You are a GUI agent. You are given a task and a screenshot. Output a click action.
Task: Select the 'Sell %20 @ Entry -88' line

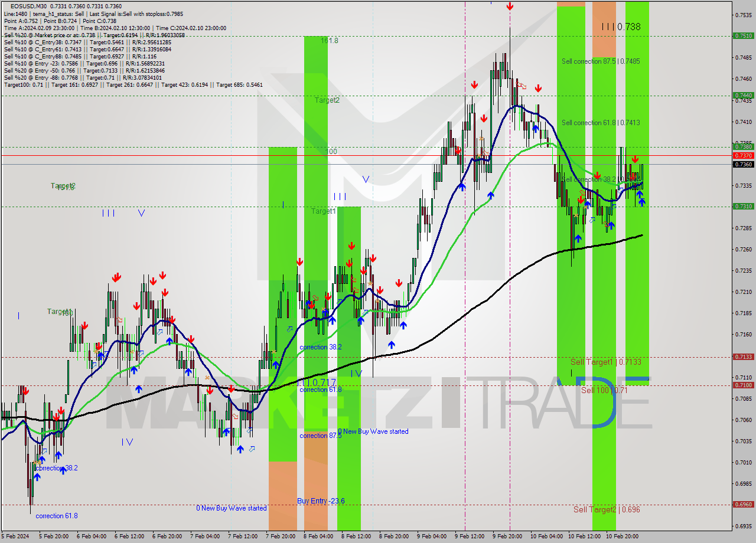point(83,77)
